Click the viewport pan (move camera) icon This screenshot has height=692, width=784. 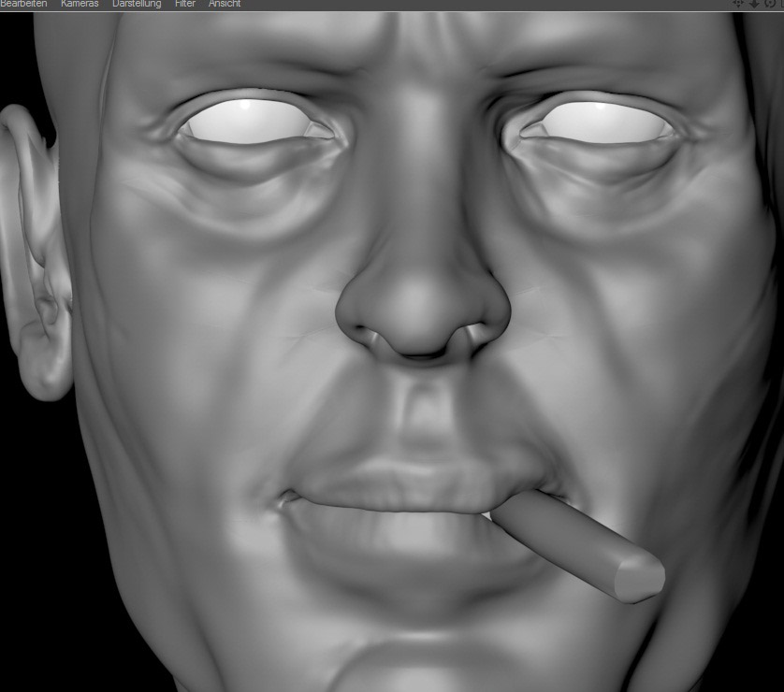coord(738,4)
